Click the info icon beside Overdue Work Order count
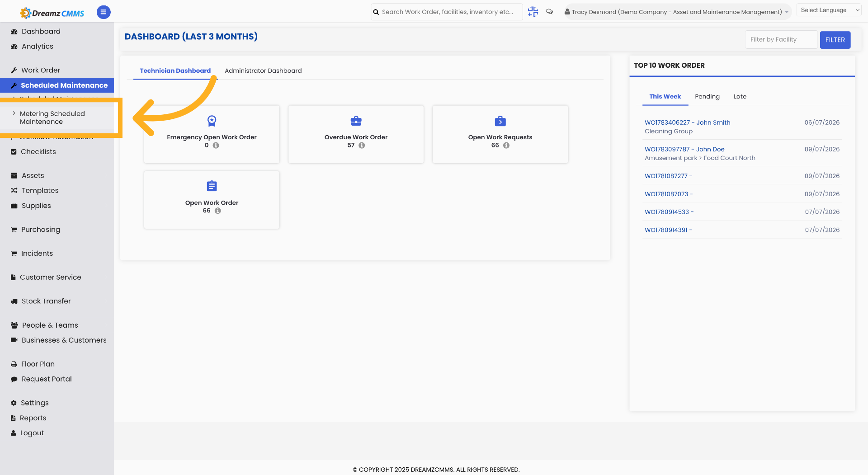 click(x=362, y=146)
